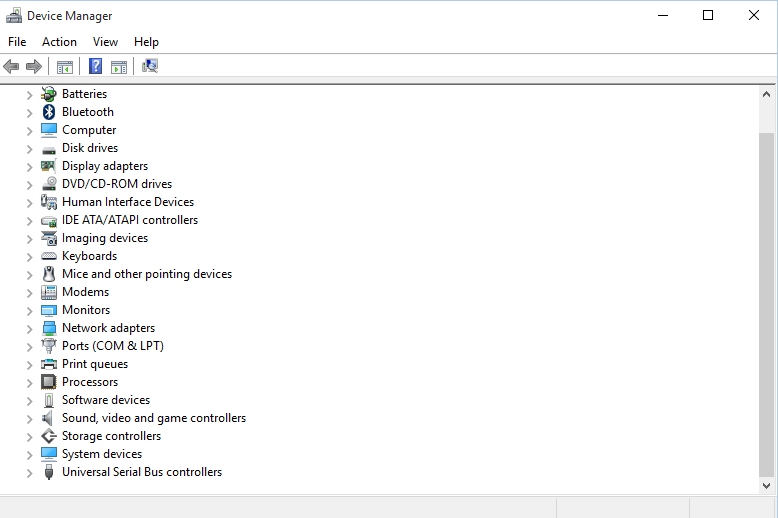Click the Processors chip icon
This screenshot has height=518, width=778.
point(49,382)
